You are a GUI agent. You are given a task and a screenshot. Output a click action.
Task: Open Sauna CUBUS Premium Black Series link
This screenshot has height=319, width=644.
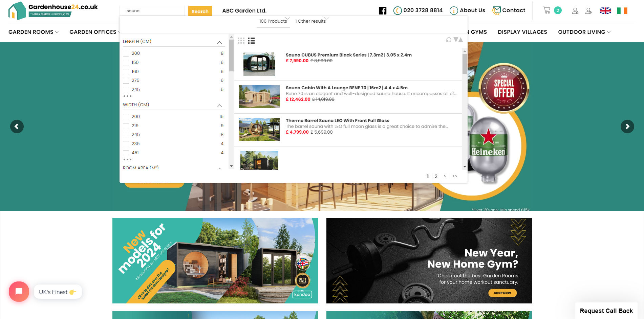pyautogui.click(x=349, y=55)
